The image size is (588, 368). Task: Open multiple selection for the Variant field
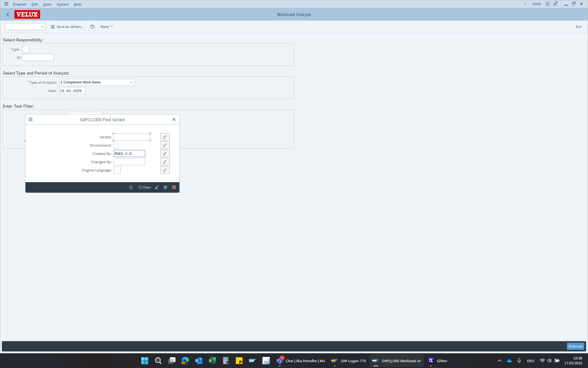(x=165, y=137)
